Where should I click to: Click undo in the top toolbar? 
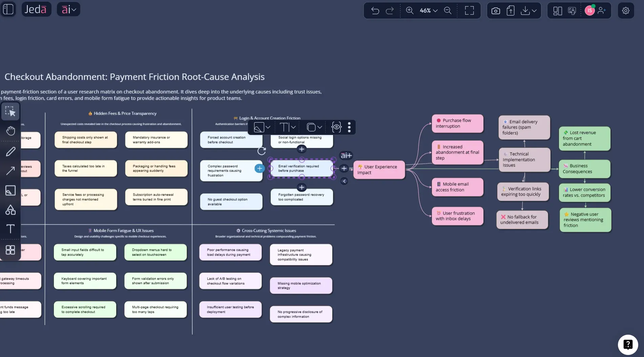pos(375,10)
